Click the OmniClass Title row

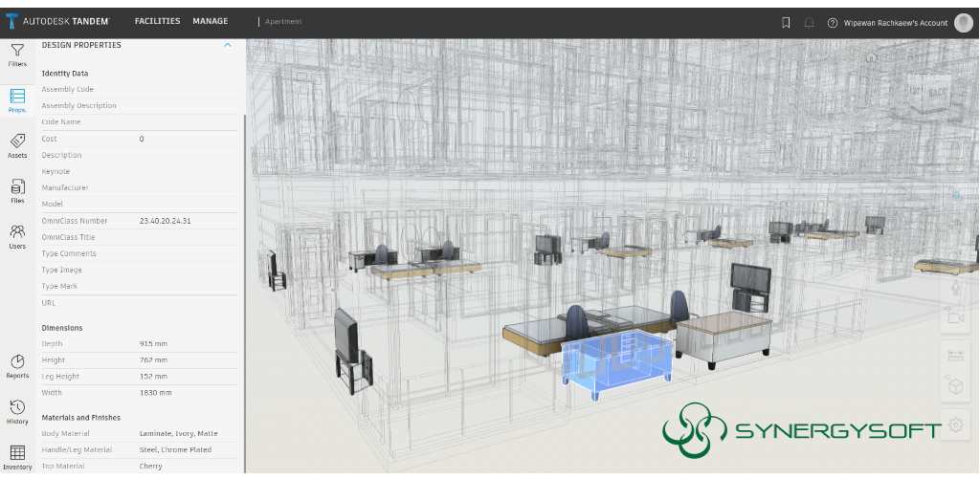140,237
